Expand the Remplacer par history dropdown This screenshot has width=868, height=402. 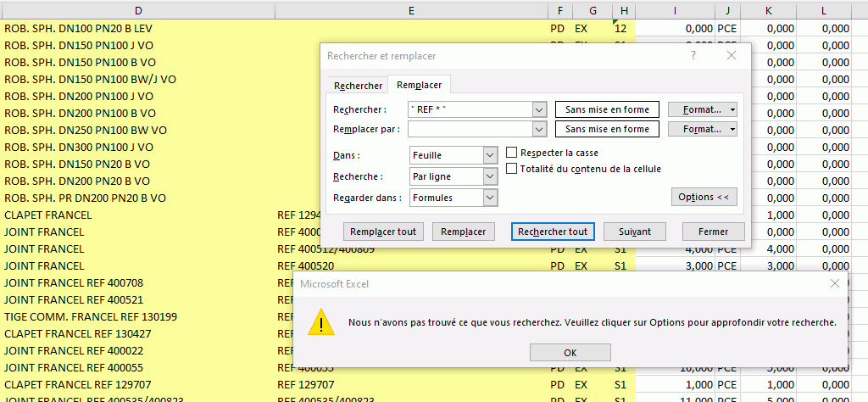point(539,129)
